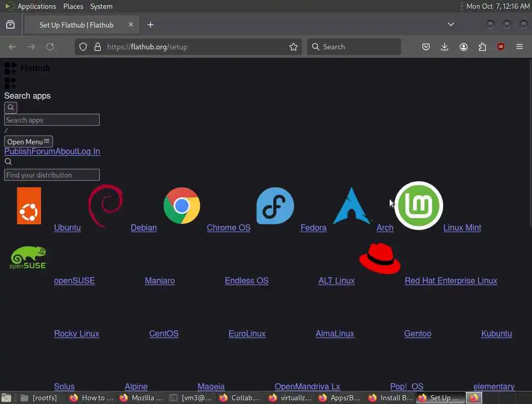Viewport: 532px width, 404px height.
Task: Open the Places menu
Action: pyautogui.click(x=73, y=6)
